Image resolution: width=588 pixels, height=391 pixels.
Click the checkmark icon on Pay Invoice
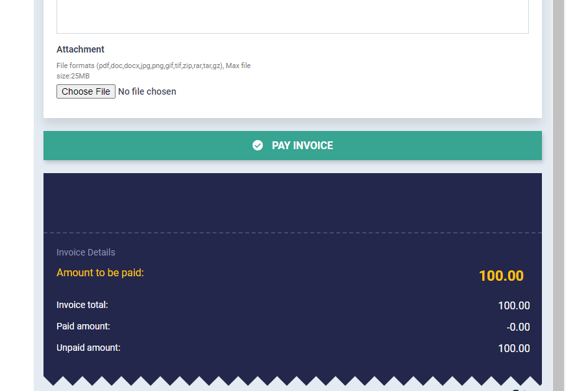click(x=258, y=145)
